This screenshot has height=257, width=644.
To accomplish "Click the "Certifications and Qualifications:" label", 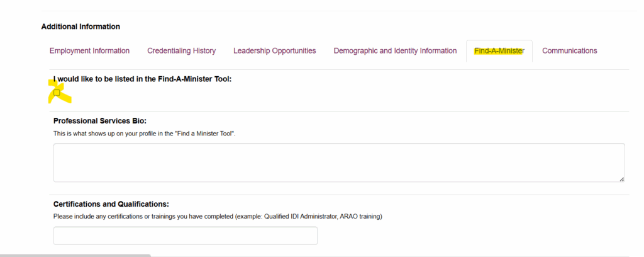I will 111,204.
